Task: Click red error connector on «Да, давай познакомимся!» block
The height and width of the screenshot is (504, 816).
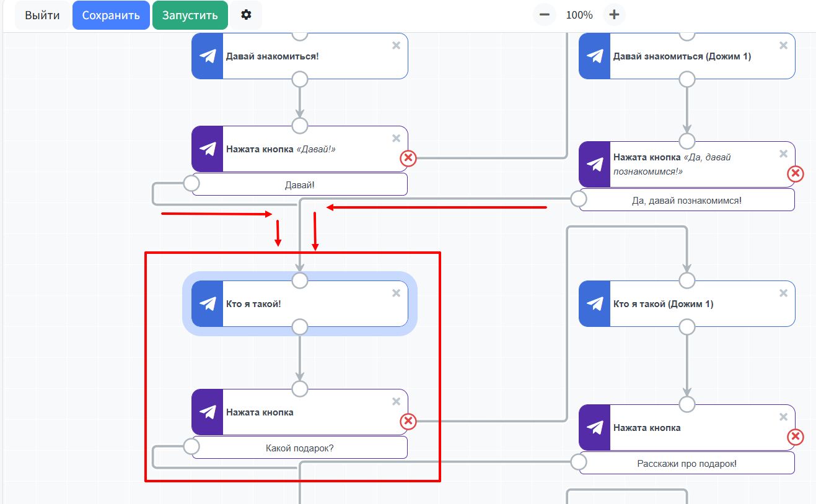Action: (x=796, y=174)
